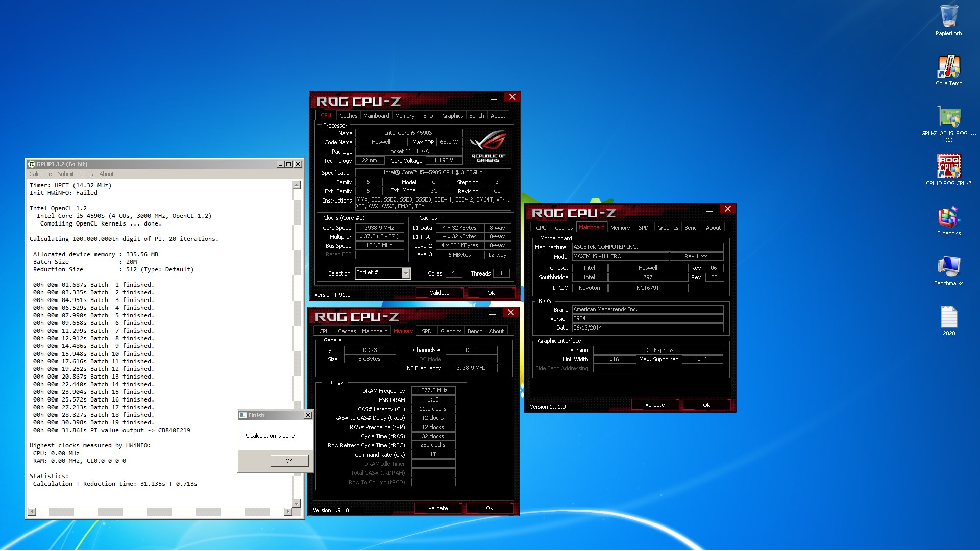Confirm PI calculation done with OK
This screenshot has height=551, width=980.
[x=289, y=461]
